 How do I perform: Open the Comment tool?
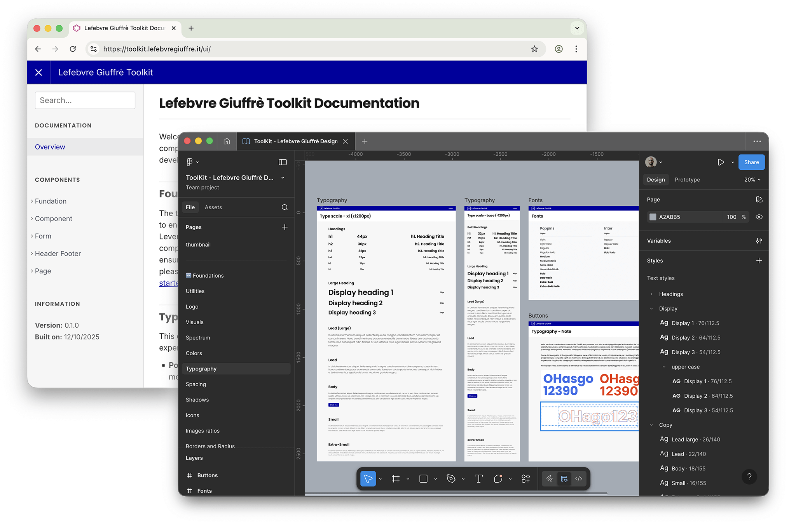pyautogui.click(x=498, y=479)
